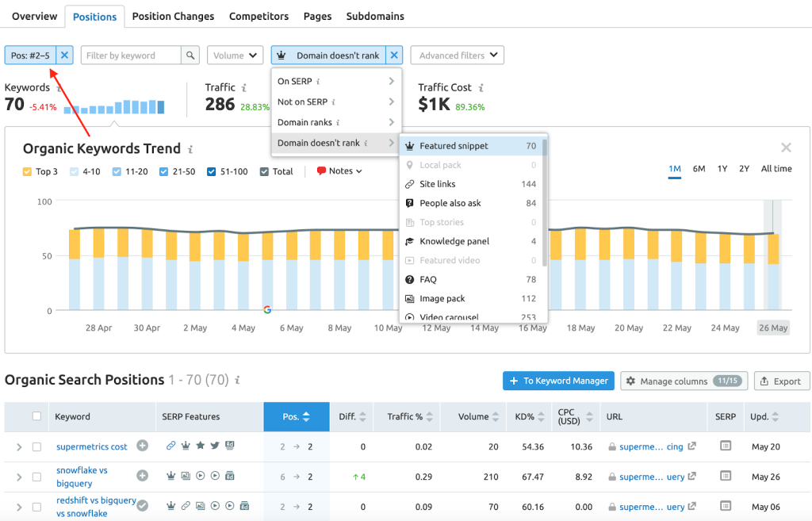Viewport: 812px width, 521px height.
Task: View SERP snapshot for supermetrics cost
Action: [726, 446]
